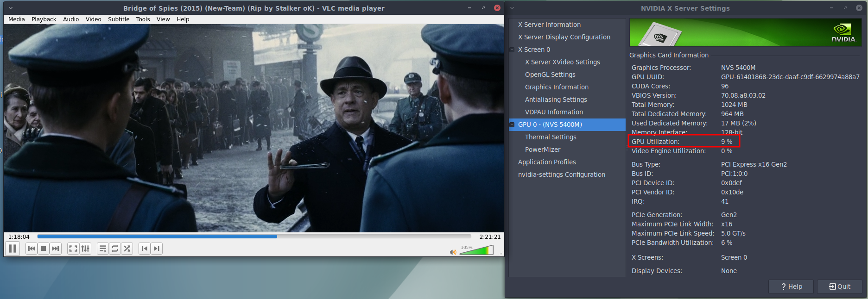Show the playlist
This screenshot has height=299, width=868.
click(102, 249)
